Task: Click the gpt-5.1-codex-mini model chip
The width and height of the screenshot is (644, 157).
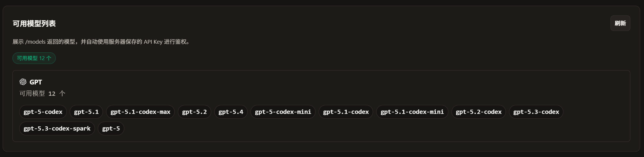Action: [412, 112]
